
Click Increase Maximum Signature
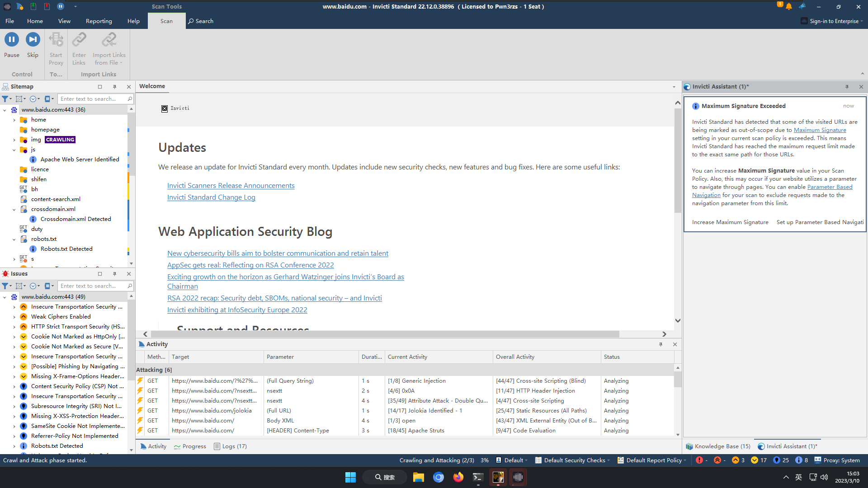(x=730, y=222)
